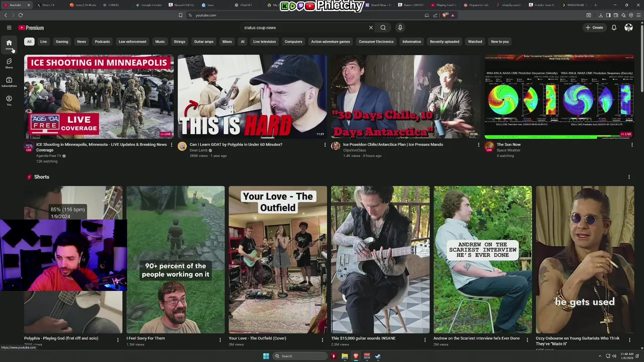
Task: Bookmark this page in address bar
Action: point(181,15)
